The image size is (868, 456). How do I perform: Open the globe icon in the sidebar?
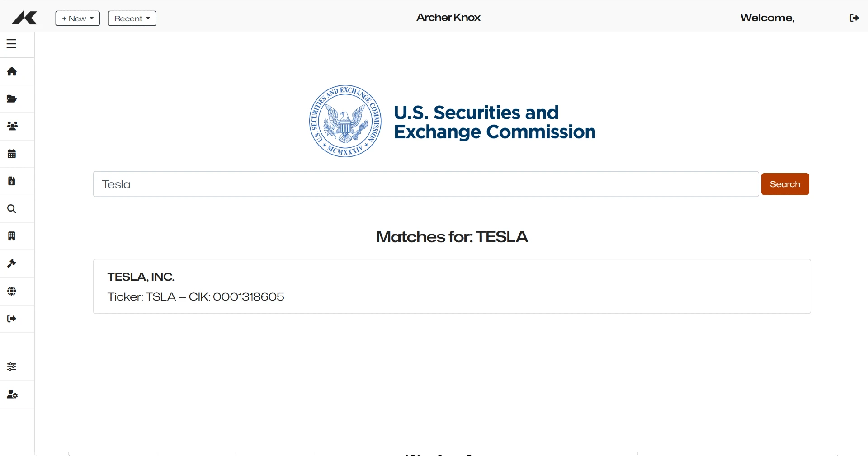click(12, 291)
